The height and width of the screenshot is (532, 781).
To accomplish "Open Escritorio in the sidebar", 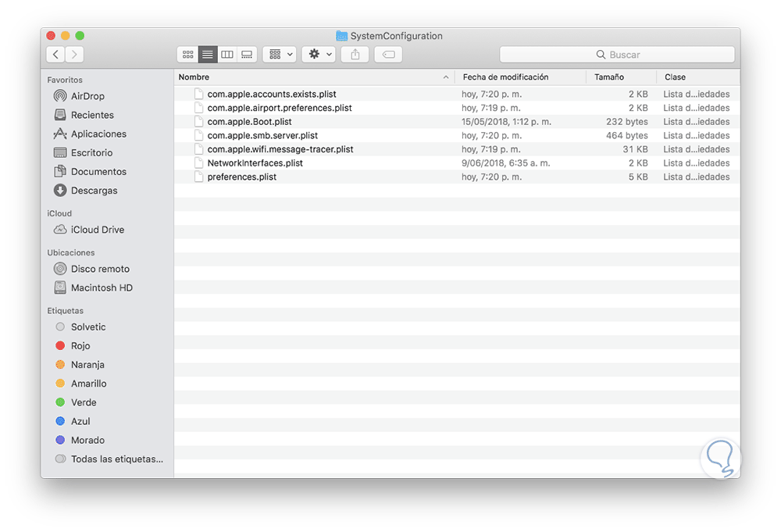I will pyautogui.click(x=108, y=153).
